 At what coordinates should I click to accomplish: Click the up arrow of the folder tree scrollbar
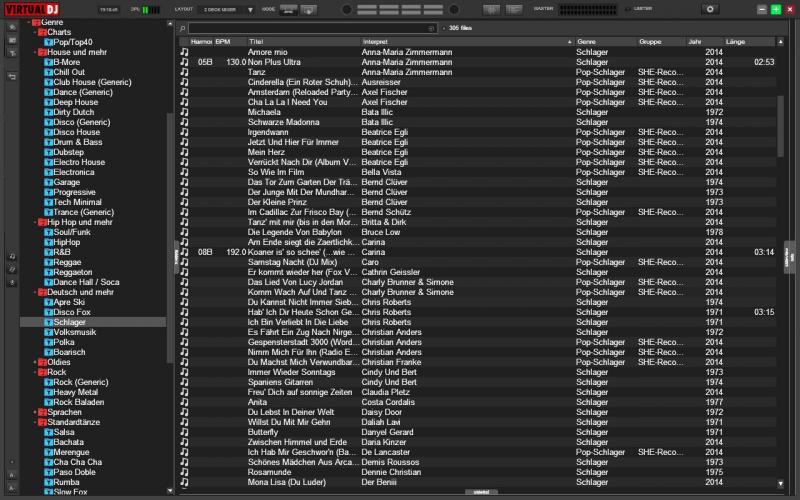pos(170,23)
